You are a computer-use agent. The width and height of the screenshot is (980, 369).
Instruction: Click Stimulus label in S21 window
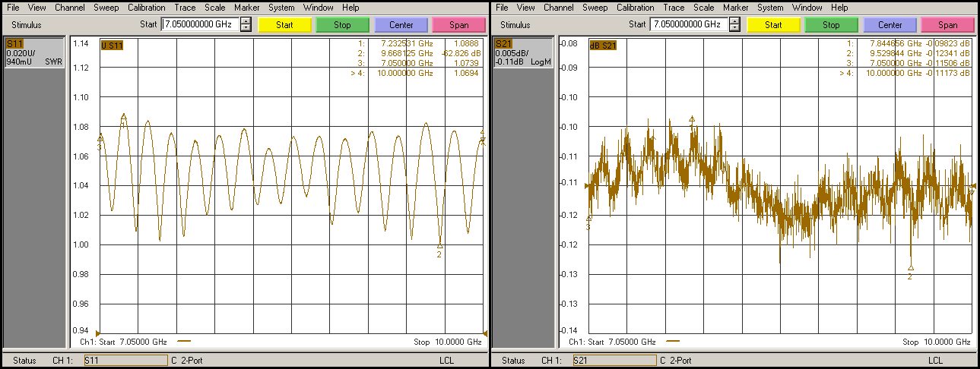pyautogui.click(x=515, y=25)
